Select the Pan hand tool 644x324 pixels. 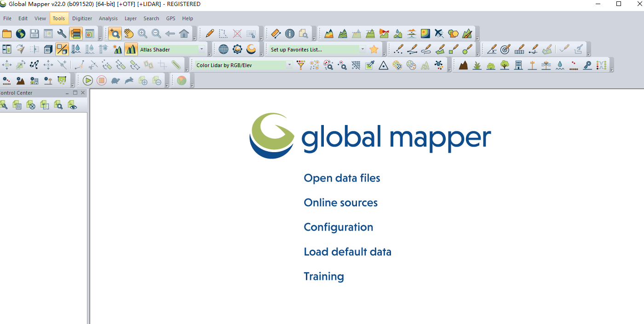tap(128, 33)
